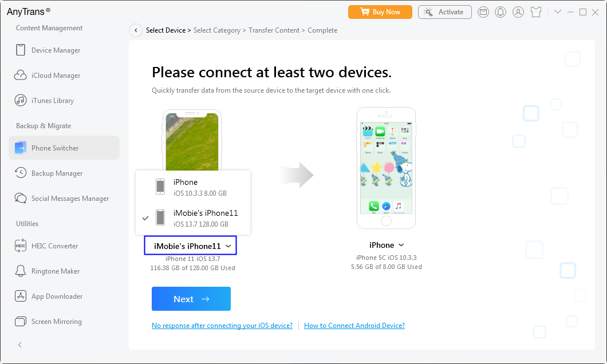Open Social Messages Manager
The width and height of the screenshot is (607, 364).
(x=64, y=199)
